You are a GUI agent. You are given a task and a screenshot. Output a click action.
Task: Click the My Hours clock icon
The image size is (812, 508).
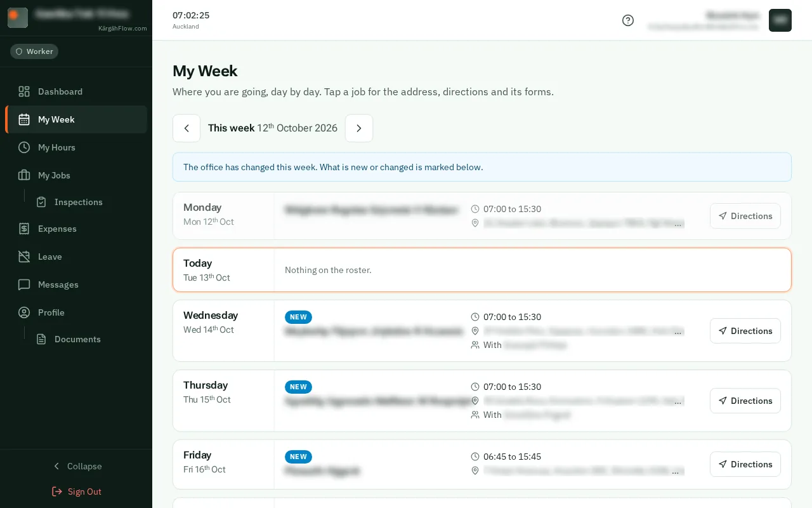24,147
